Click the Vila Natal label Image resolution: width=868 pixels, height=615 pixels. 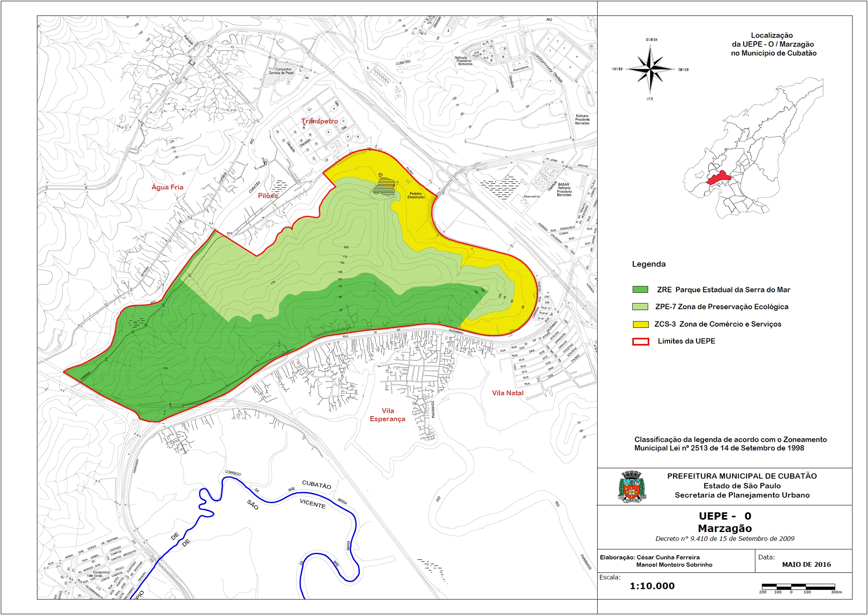tap(507, 393)
